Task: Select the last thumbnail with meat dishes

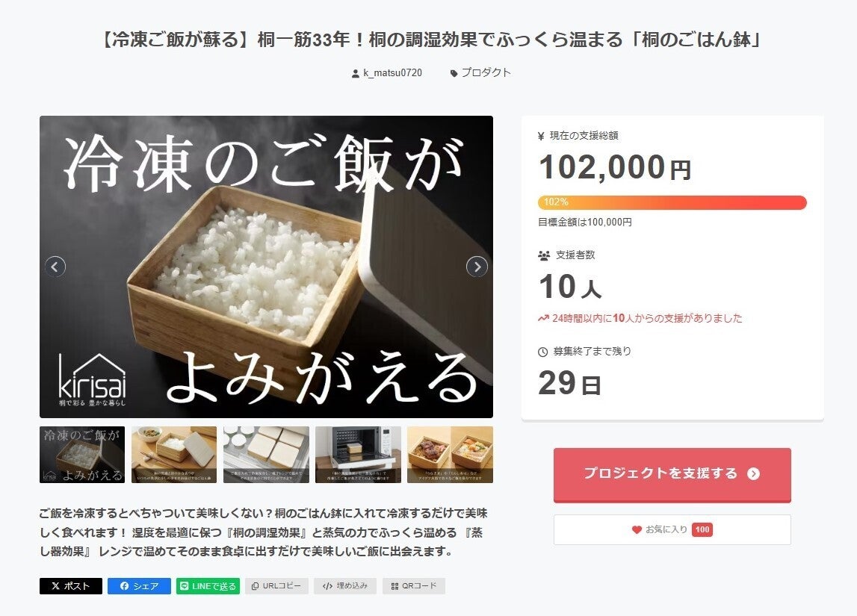Action: click(x=450, y=455)
